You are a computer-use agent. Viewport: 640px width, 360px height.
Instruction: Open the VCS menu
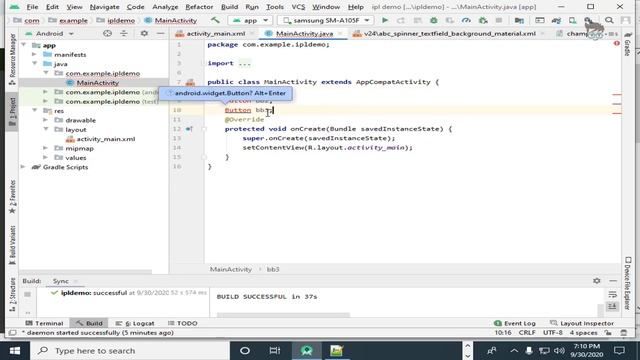point(298,7)
